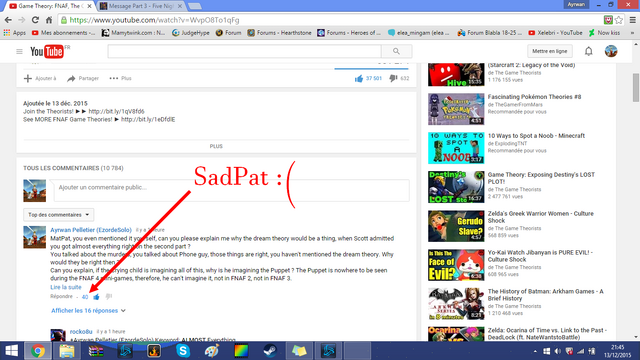Image resolution: width=640 pixels, height=360 pixels.
Task: Open the Top des commentaires dropdown
Action: point(58,215)
